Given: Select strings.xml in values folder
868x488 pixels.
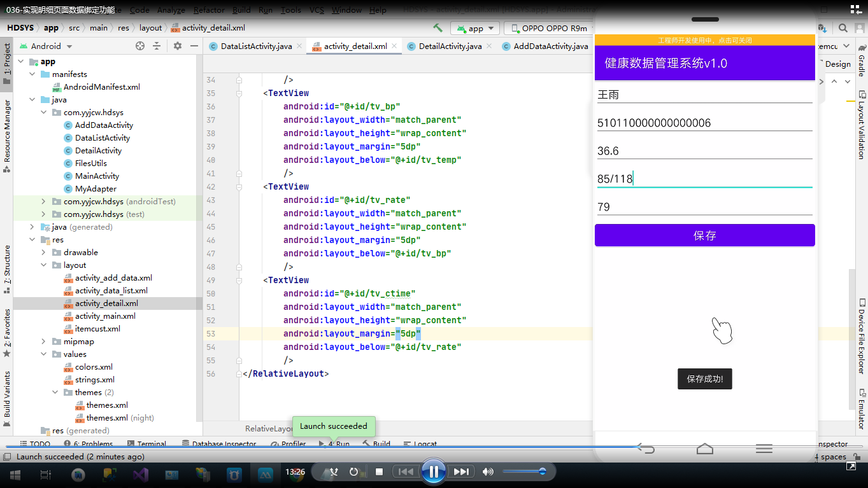Looking at the screenshot, I should 94,380.
